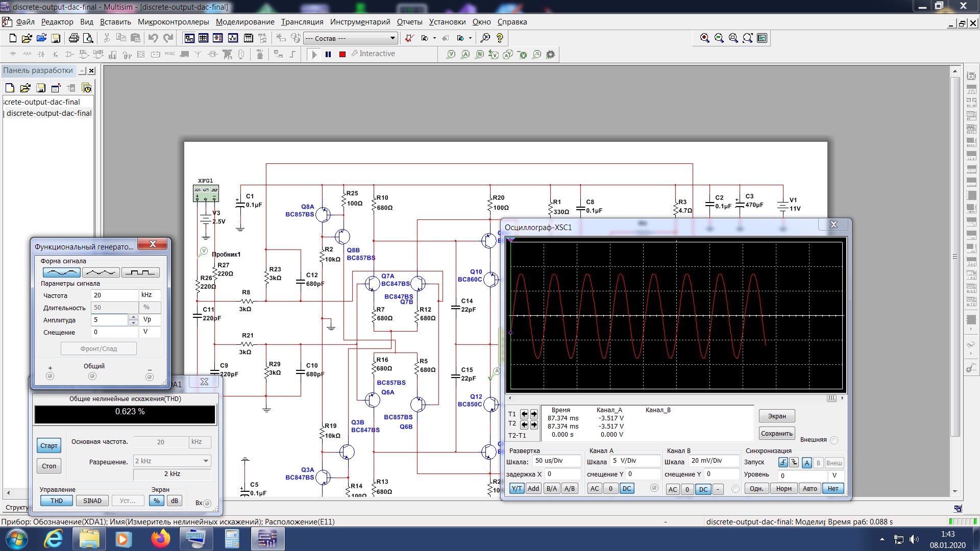Click the Zoom to fit page icon
Screen dimensions: 980x551
(748, 38)
